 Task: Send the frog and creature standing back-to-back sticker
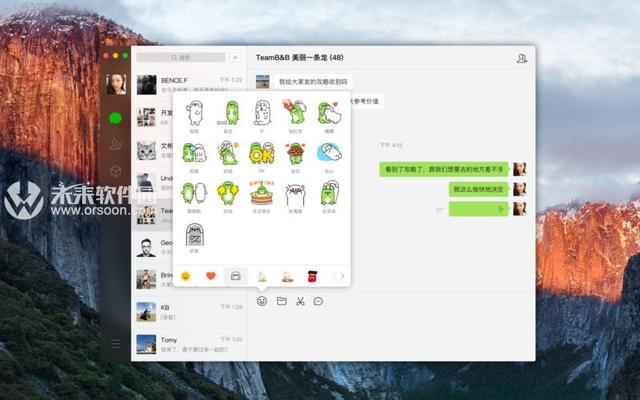coord(194,193)
